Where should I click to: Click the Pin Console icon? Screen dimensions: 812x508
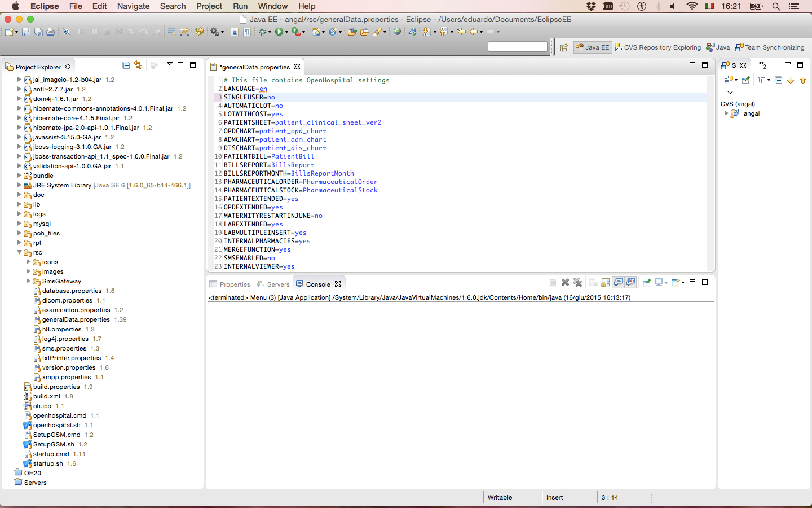click(646, 282)
